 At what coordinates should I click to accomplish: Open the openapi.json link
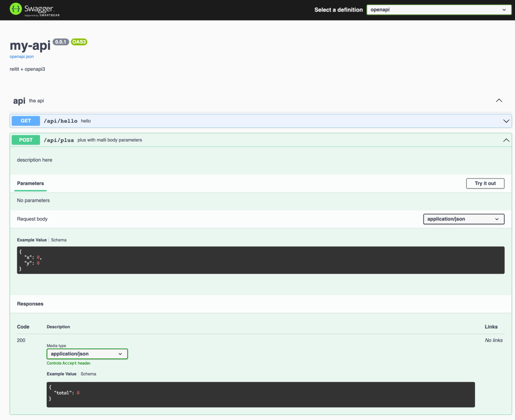point(21,56)
